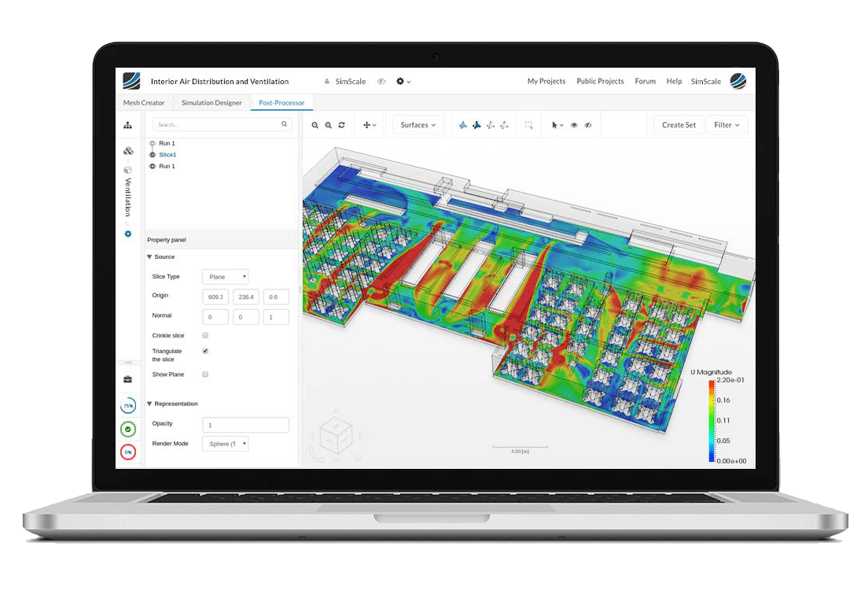
Task: Open the Slice Type dropdown
Action: point(226,277)
